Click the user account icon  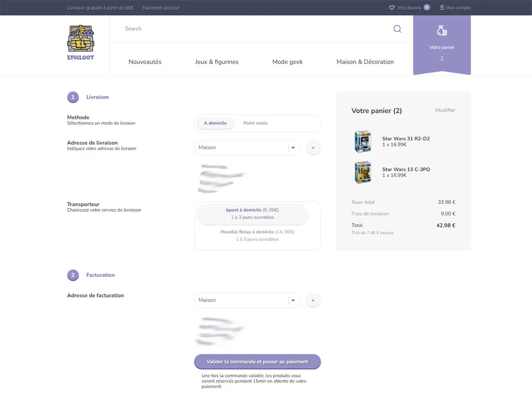(x=442, y=7)
